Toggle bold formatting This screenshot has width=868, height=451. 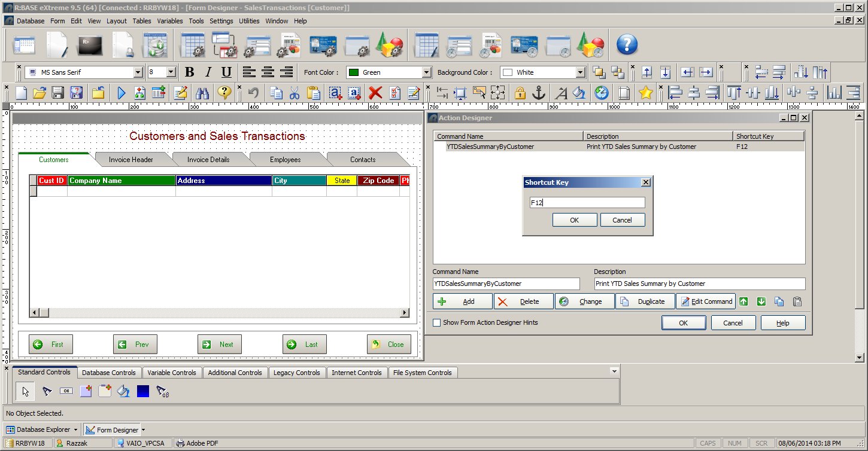coord(190,72)
